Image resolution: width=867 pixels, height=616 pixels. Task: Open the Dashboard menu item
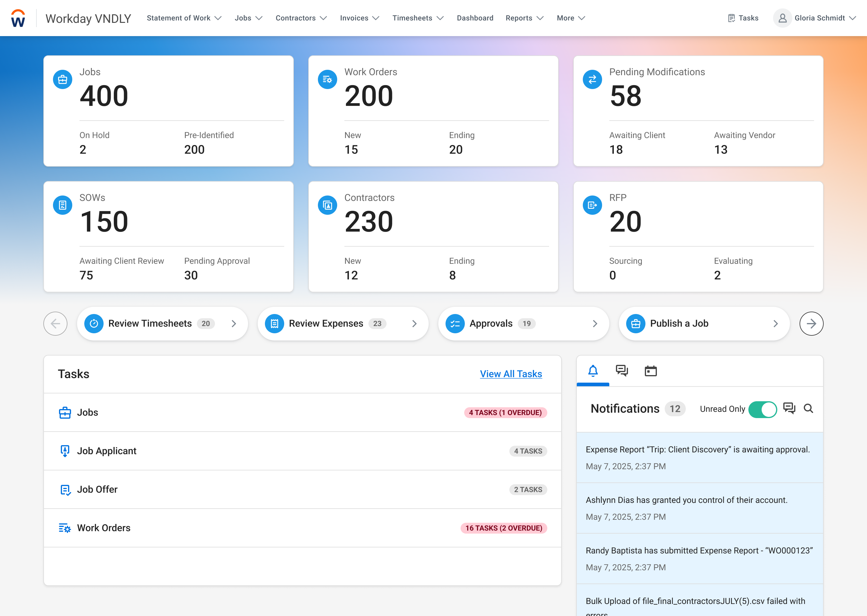pos(475,18)
